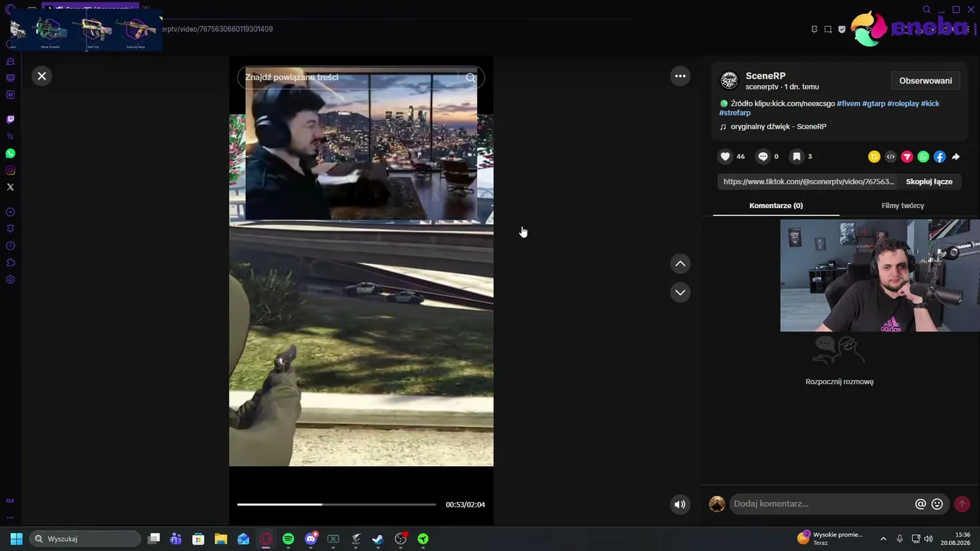Open the #roleplay hashtag

pyautogui.click(x=903, y=103)
